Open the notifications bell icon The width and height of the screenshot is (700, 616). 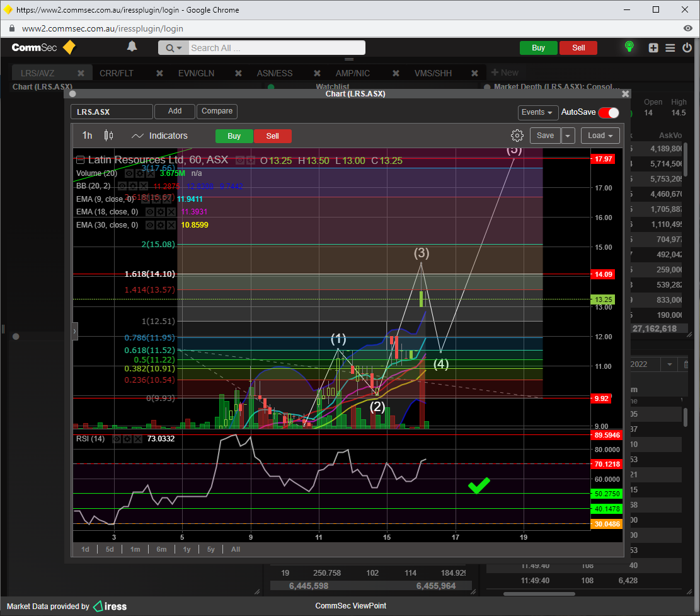tap(132, 47)
